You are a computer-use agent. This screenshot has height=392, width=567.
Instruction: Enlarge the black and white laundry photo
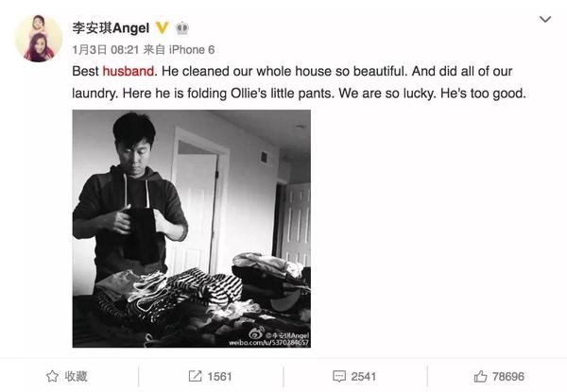click(x=191, y=229)
